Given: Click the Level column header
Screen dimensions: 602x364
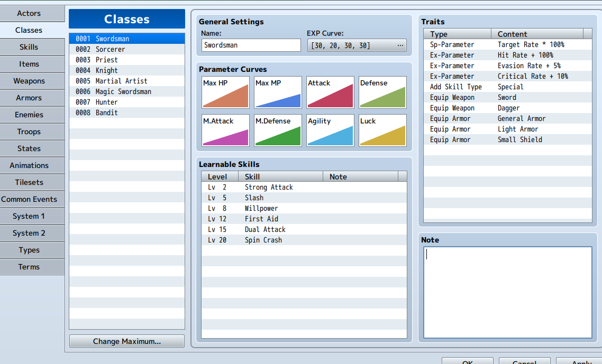Looking at the screenshot, I should [x=220, y=176].
